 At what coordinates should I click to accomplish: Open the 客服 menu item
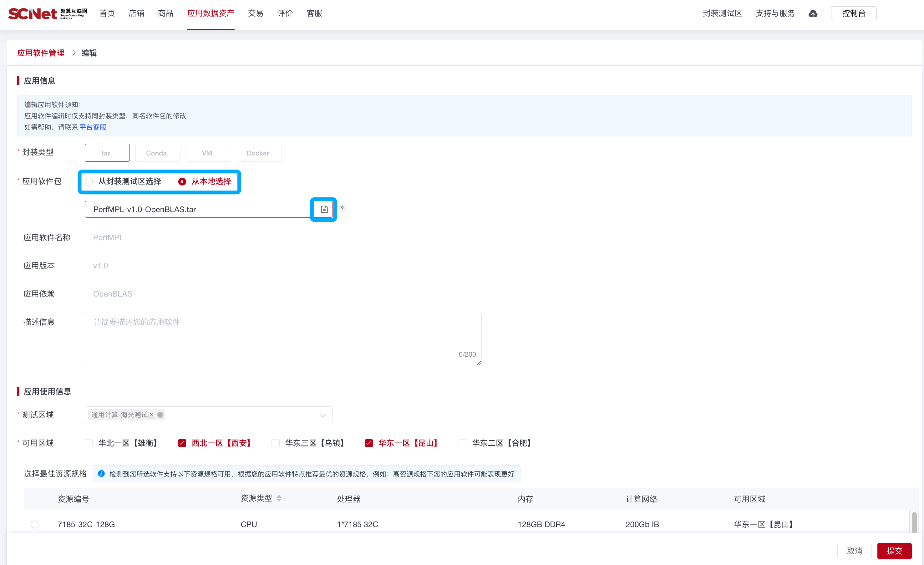pyautogui.click(x=314, y=13)
